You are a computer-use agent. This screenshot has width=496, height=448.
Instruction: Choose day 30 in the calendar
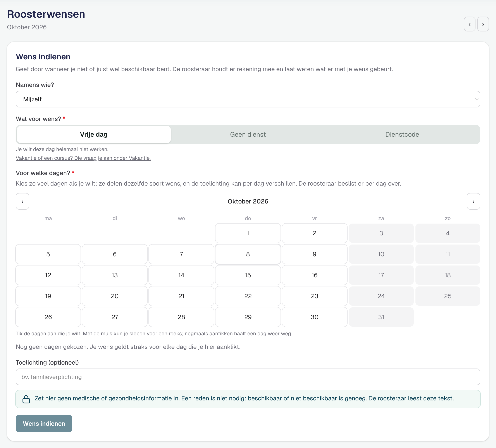314,317
